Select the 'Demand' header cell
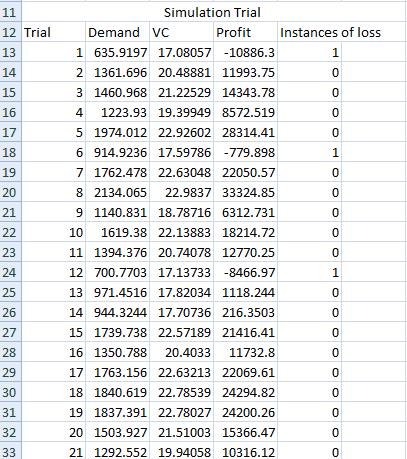The width and height of the screenshot is (407, 459). pos(117,32)
